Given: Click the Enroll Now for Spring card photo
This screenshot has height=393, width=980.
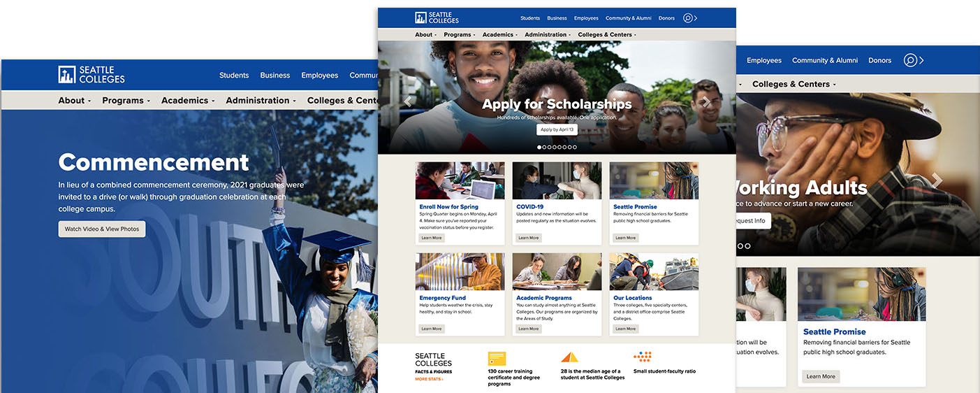Looking at the screenshot, I should [x=460, y=181].
